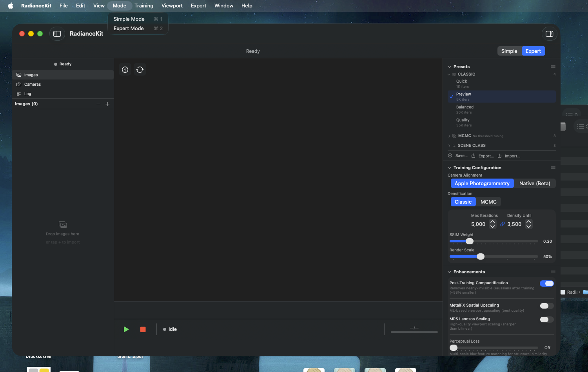Select the Quick 1K iters preset
This screenshot has height=372, width=588.
(x=502, y=84)
